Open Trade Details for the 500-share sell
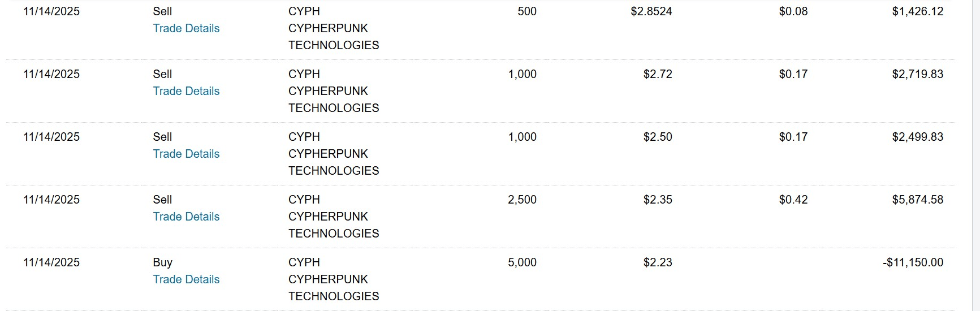Image resolution: width=980 pixels, height=311 pixels. coord(186,28)
